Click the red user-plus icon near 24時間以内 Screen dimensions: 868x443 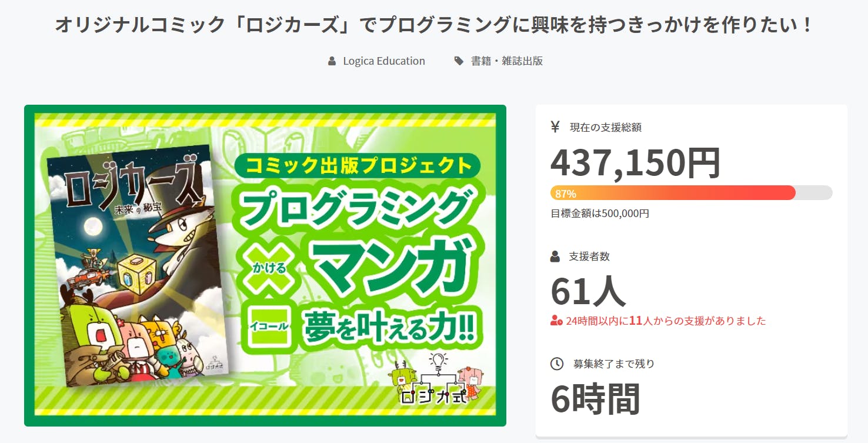[556, 321]
